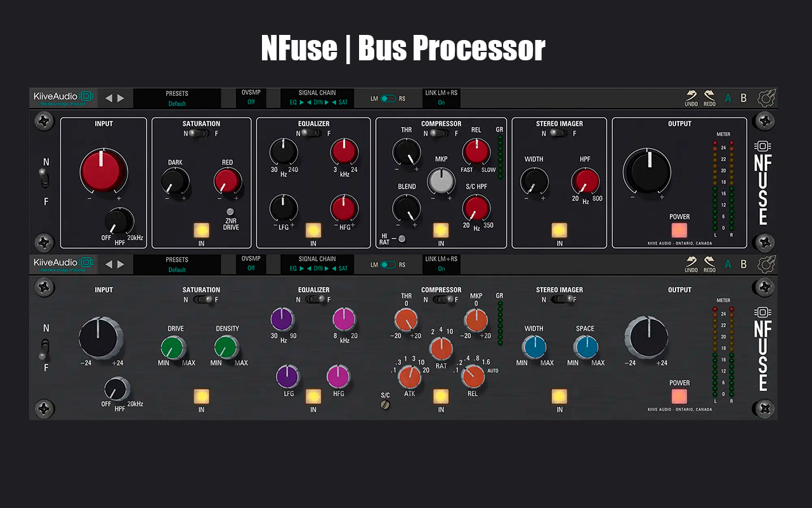This screenshot has height=508, width=812.
Task: Toggle the POWER button in lower instance
Action: pyautogui.click(x=679, y=396)
